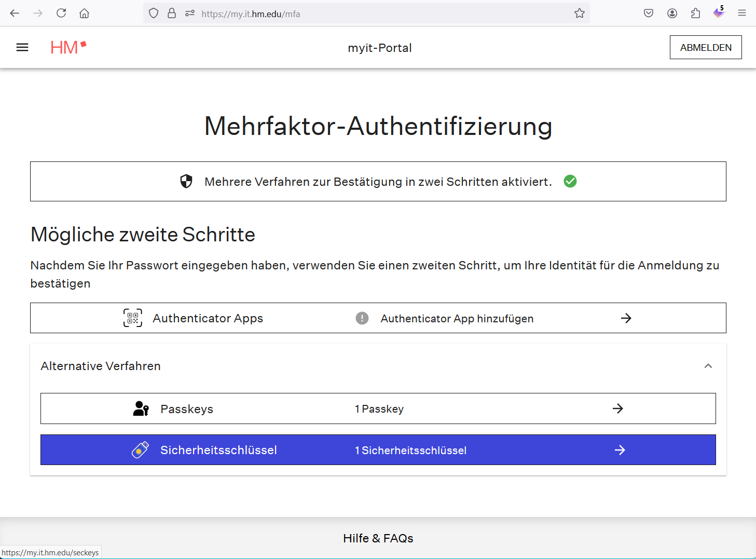Screen dimensions: 756x559
Task: Bookmark this page with star icon
Action: coord(579,13)
